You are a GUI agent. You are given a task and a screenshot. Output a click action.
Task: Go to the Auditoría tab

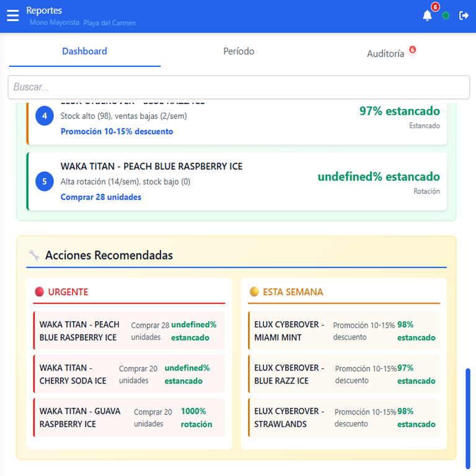tap(386, 54)
